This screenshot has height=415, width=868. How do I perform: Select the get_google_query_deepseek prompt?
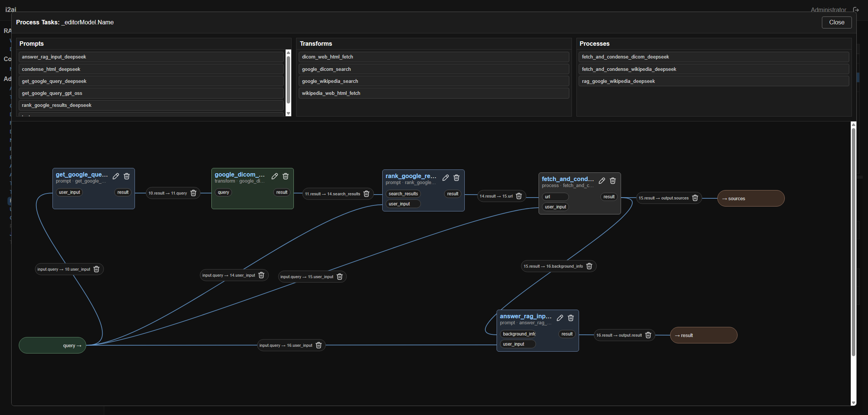(x=151, y=81)
